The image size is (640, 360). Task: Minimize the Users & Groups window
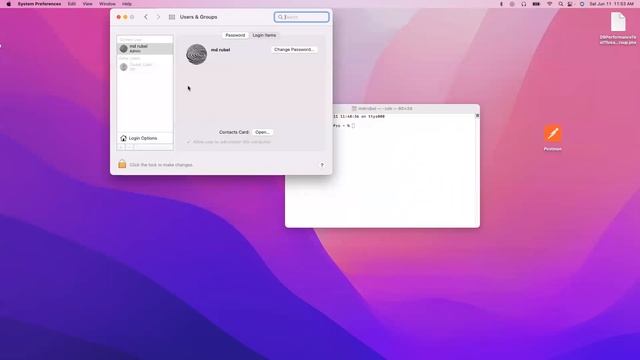(125, 17)
